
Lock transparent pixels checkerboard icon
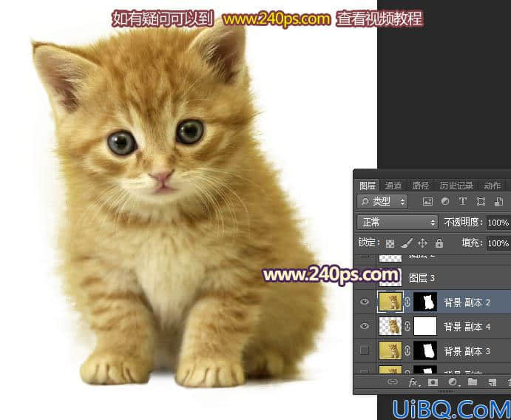pos(390,243)
